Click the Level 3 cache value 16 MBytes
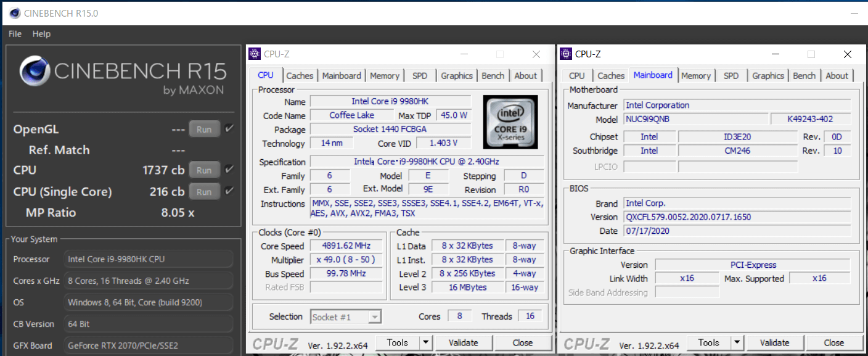 (467, 288)
